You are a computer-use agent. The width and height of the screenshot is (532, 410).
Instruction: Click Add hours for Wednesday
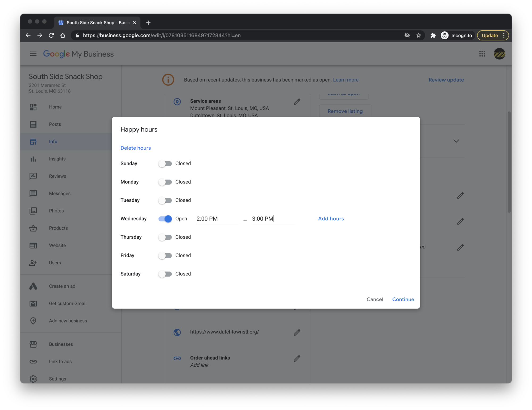click(x=331, y=219)
